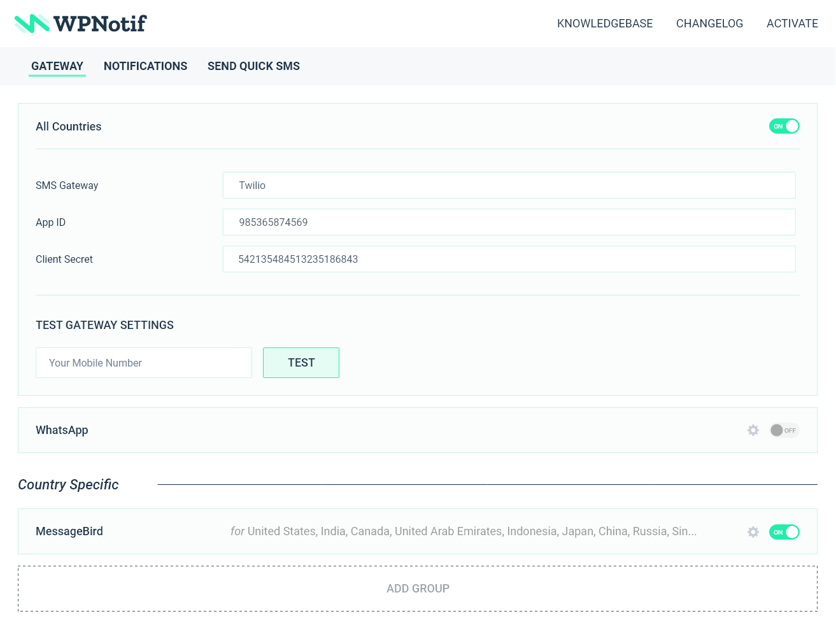Click the Client Secret field
The width and height of the screenshot is (836, 644).
click(509, 259)
